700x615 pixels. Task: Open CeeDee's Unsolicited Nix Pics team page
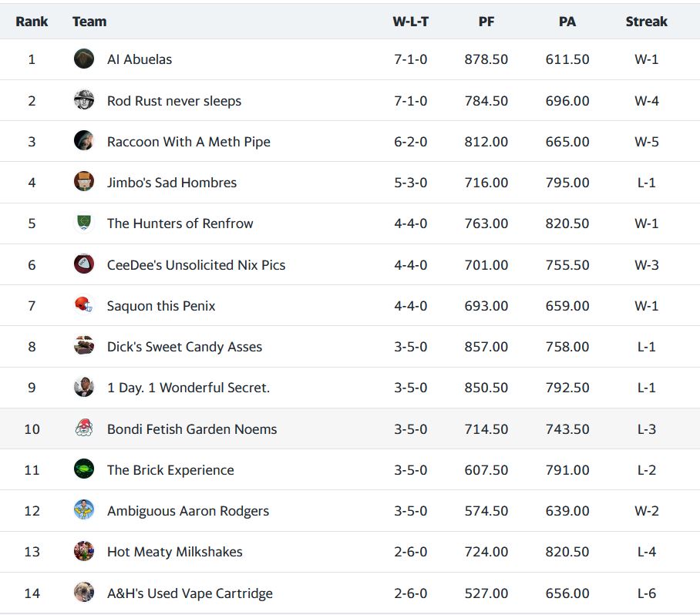pos(196,265)
